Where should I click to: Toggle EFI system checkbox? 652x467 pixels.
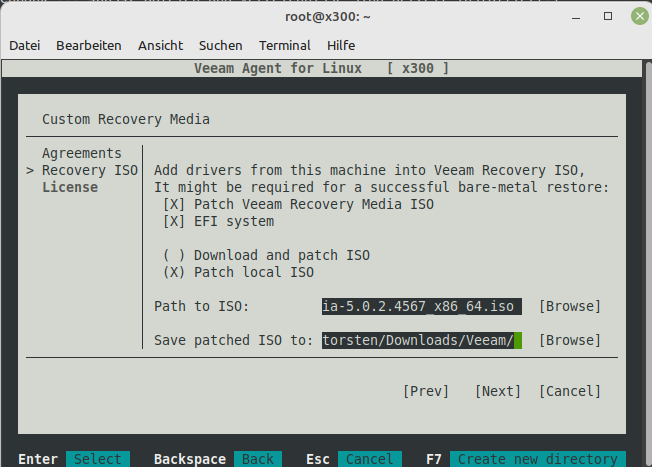(218, 221)
